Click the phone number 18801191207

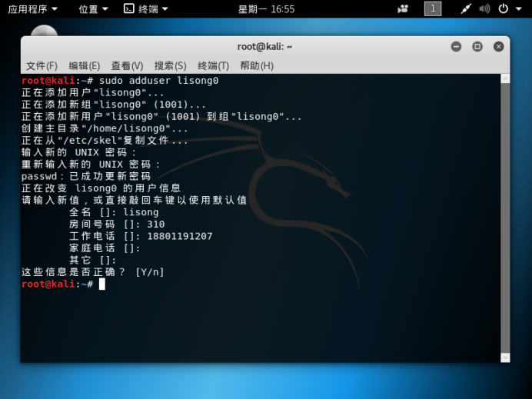(x=180, y=236)
